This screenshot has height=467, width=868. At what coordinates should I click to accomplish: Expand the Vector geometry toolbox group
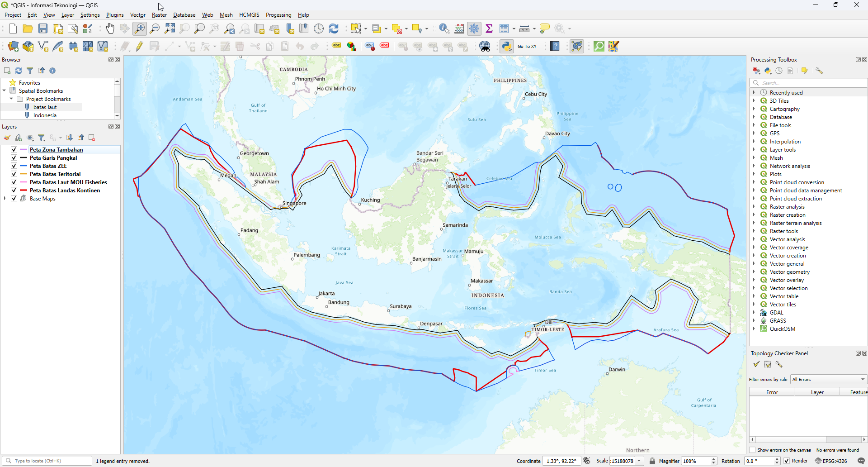(x=754, y=272)
